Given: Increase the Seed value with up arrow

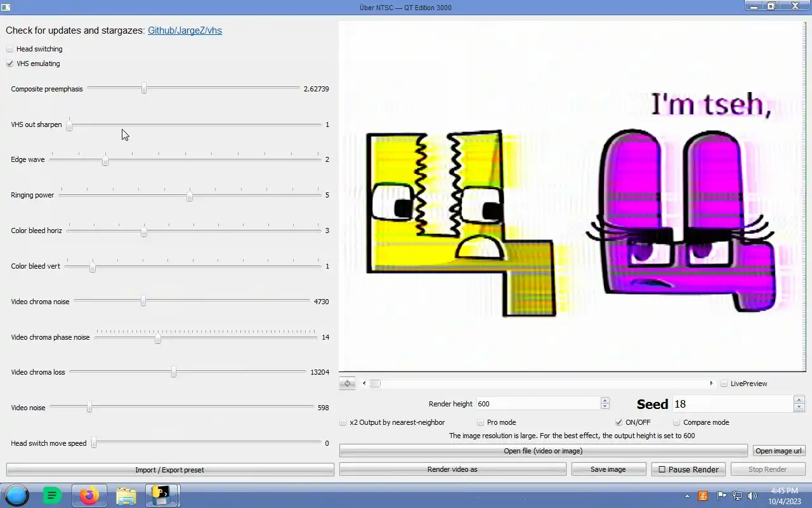Looking at the screenshot, I should (x=799, y=399).
